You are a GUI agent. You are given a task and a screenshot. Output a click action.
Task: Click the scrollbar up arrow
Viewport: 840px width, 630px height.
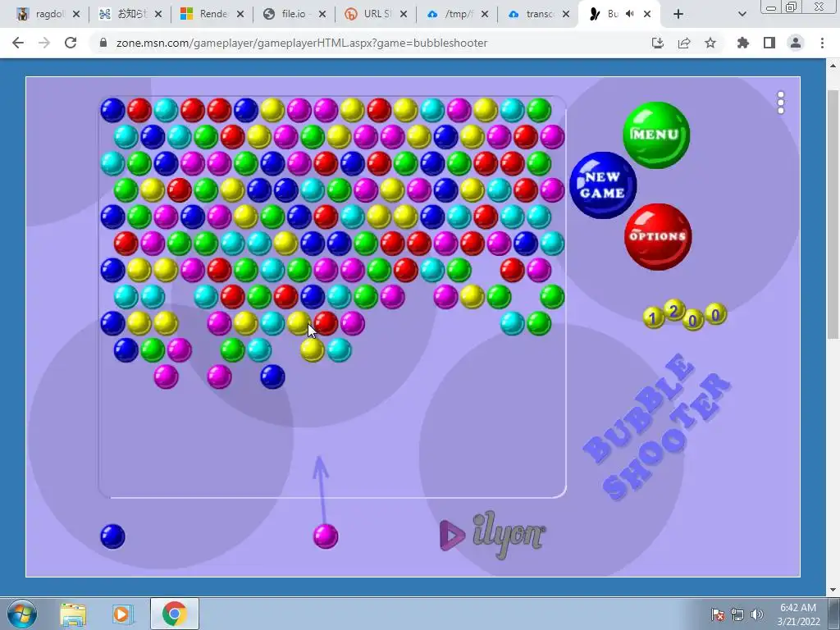point(833,66)
